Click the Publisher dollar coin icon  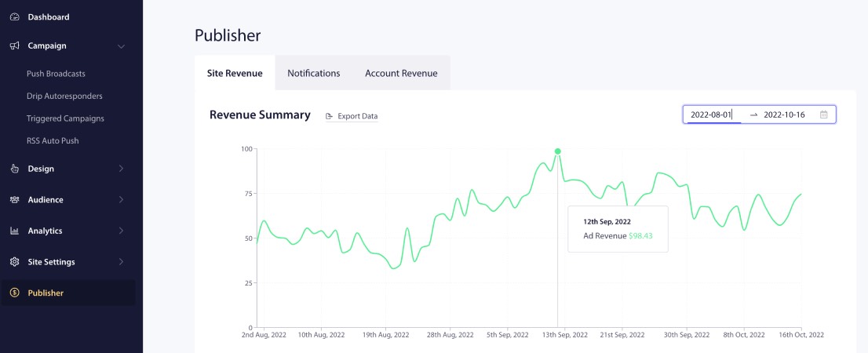15,293
